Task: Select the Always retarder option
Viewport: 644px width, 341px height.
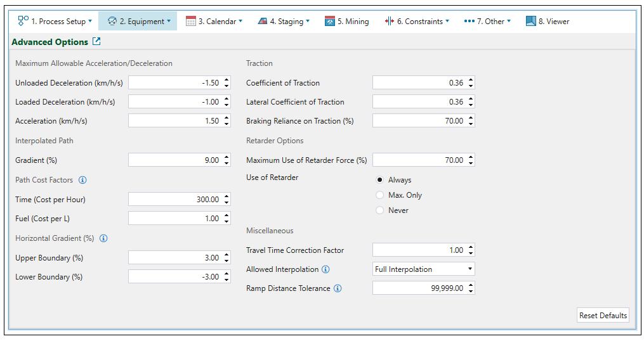Action: pos(380,180)
